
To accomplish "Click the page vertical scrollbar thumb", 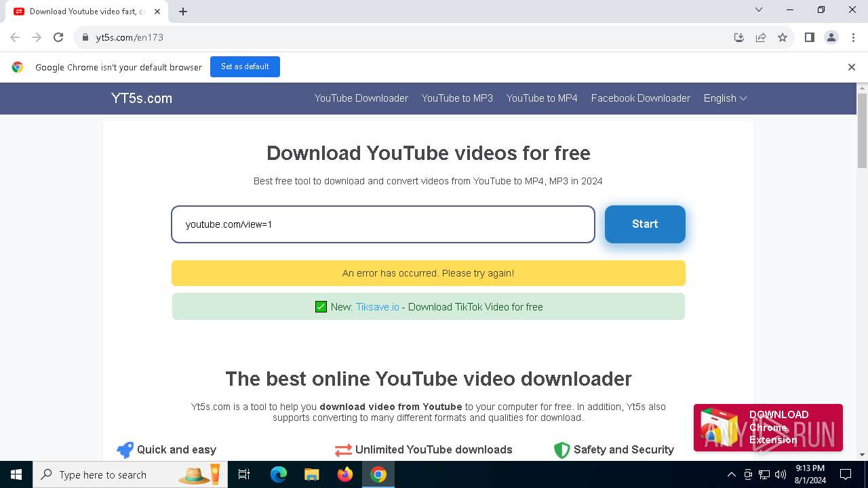I will point(862,130).
